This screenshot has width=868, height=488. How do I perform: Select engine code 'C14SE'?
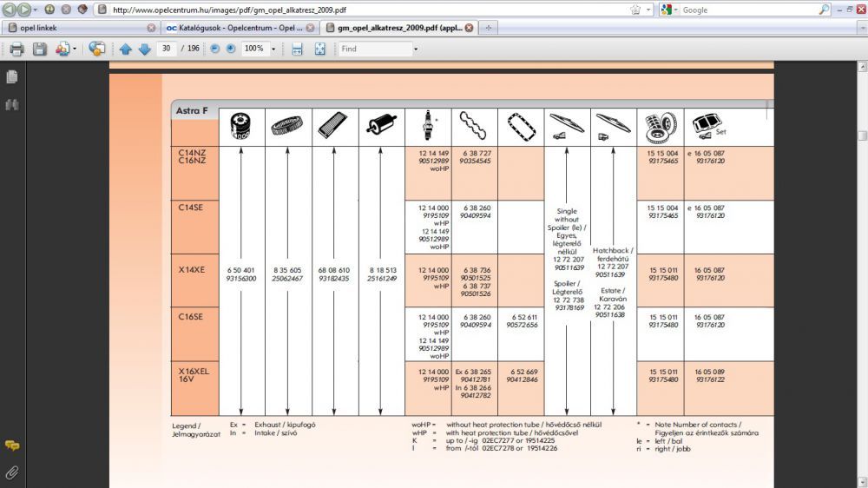[191, 208]
